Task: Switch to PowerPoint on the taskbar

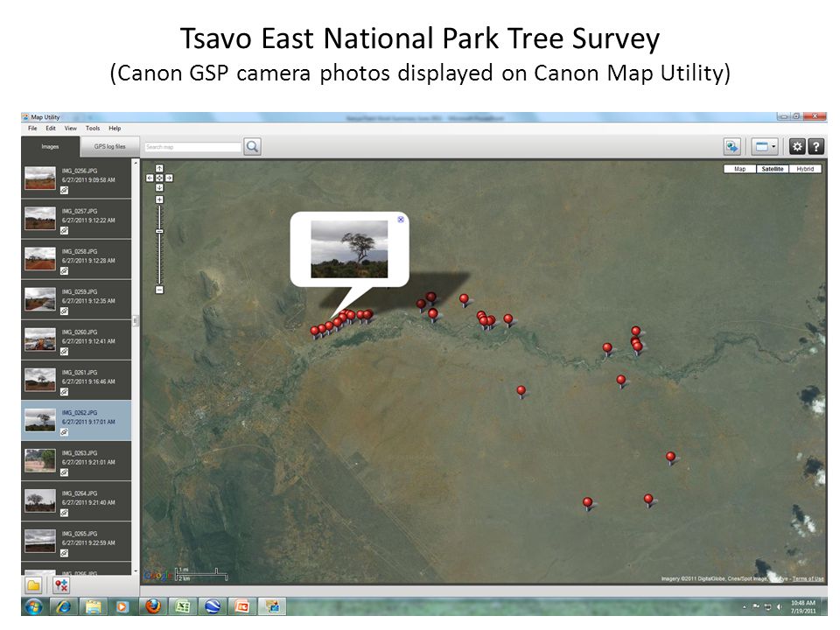Action: pyautogui.click(x=242, y=607)
